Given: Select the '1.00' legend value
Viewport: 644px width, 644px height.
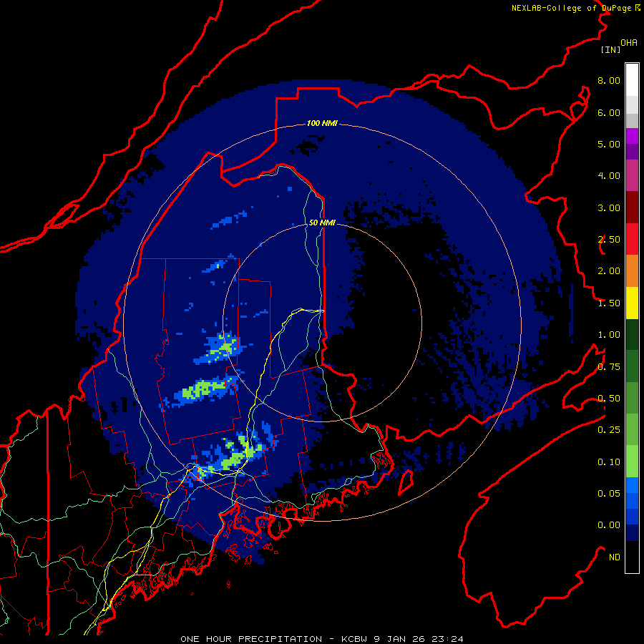Looking at the screenshot, I should pos(609,335).
